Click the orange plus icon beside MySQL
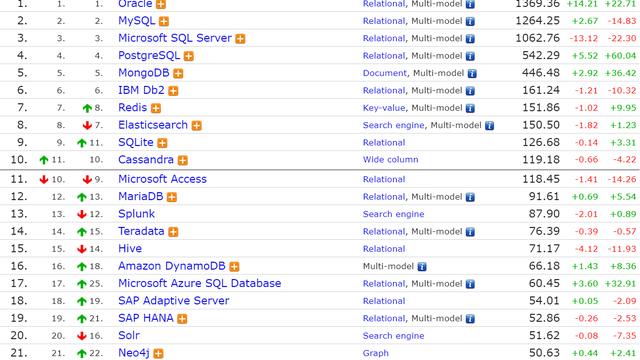The image size is (640, 360). click(164, 21)
